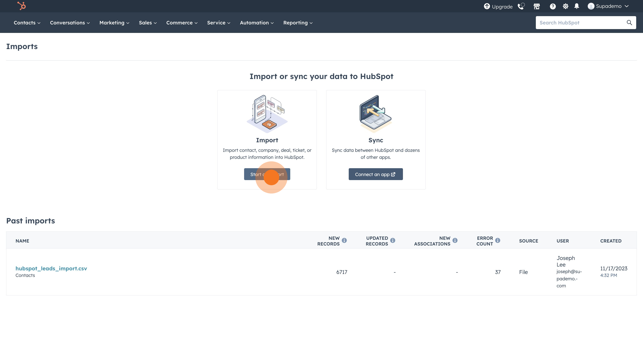Screen dimensions: 643x364
Task: Click the NEW ASSOCIATIONS column header
Action: click(x=432, y=241)
